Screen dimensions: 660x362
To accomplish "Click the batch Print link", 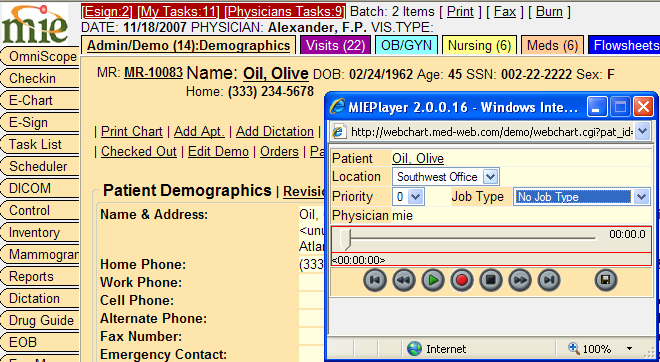I will tap(460, 11).
